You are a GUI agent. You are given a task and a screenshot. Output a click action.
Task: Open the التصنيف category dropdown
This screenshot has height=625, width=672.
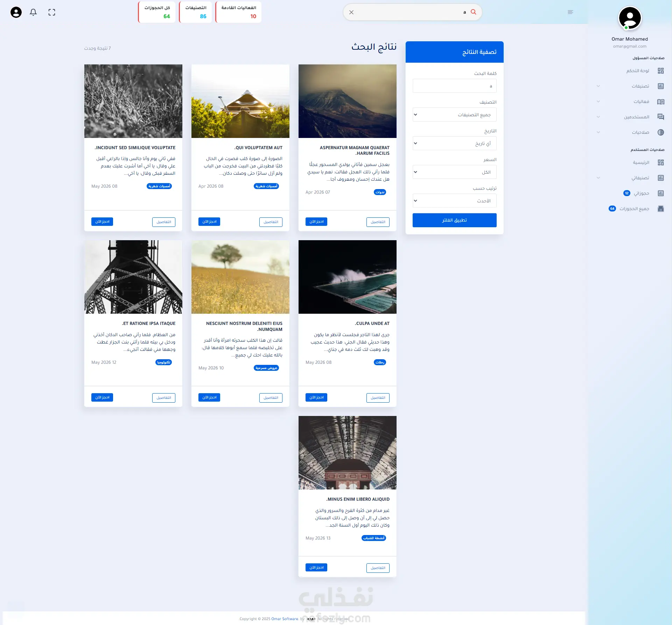tap(454, 114)
